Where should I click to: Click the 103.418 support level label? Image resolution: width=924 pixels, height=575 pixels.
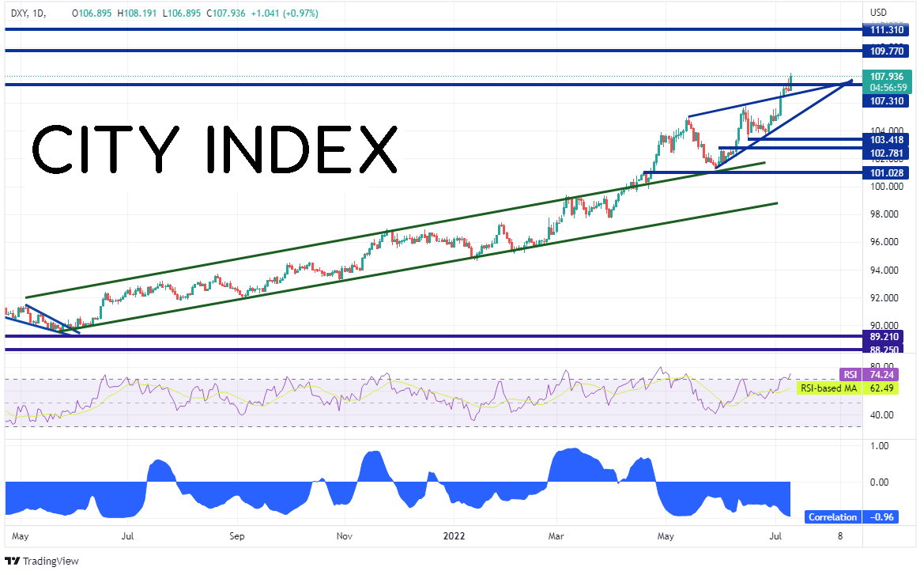[886, 140]
